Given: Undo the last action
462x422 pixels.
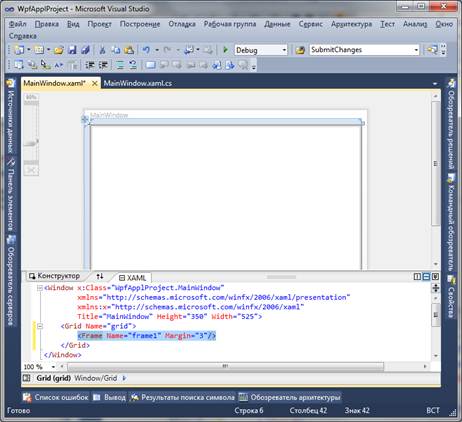Looking at the screenshot, I should click(146, 50).
